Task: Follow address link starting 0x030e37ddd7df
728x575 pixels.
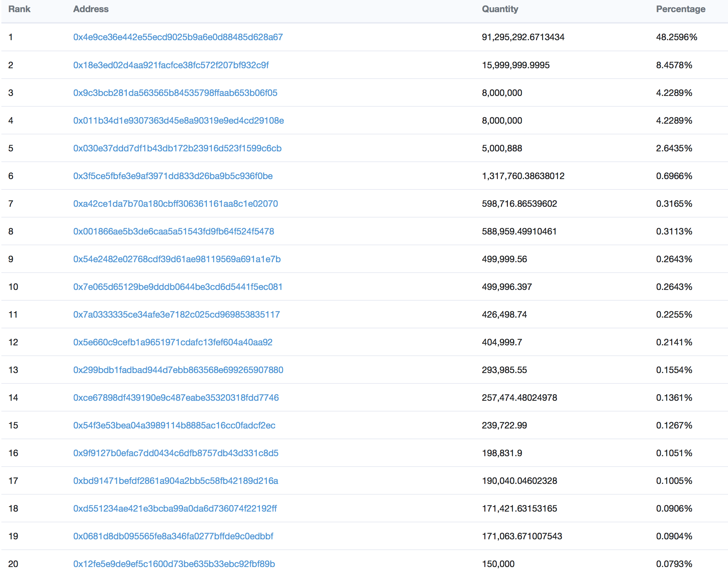Action: pyautogui.click(x=177, y=148)
